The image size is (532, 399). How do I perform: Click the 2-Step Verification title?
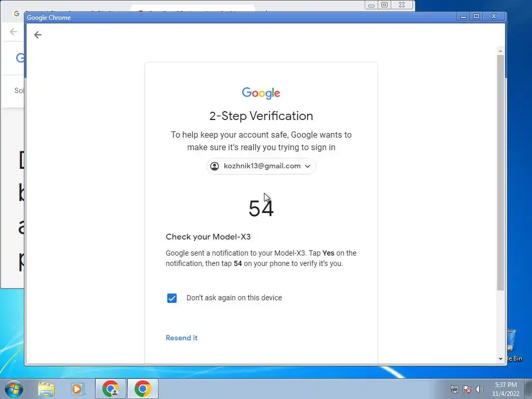tap(261, 116)
